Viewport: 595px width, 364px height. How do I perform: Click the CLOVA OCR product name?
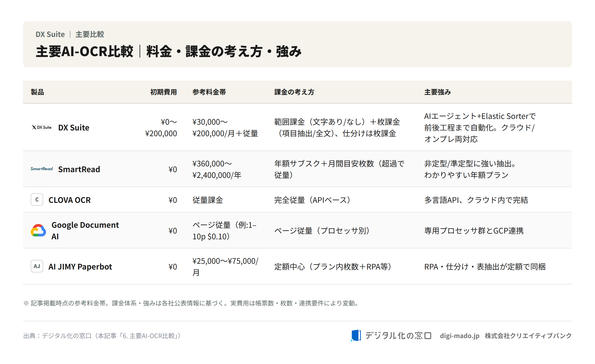tap(70, 200)
